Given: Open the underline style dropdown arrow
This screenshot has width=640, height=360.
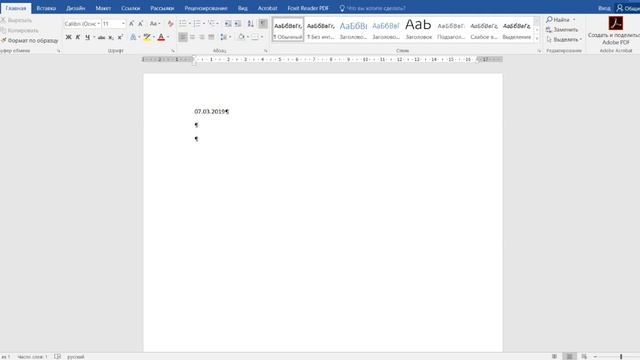Looking at the screenshot, I should click(94, 37).
